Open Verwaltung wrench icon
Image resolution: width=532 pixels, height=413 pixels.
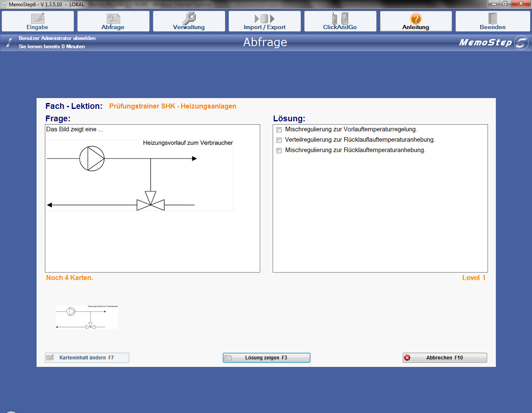coord(189,19)
